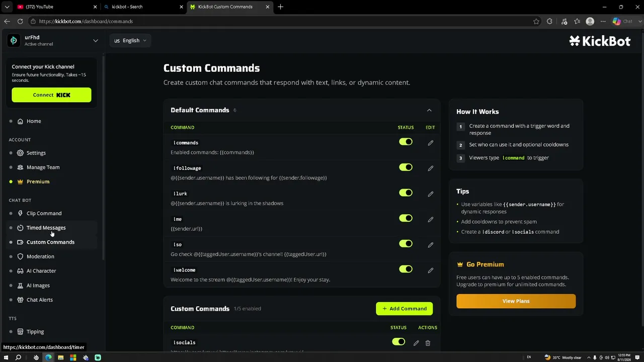Screen dimensions: 644x362
Task: Edit the !followage command with pencil icon
Action: tap(430, 168)
